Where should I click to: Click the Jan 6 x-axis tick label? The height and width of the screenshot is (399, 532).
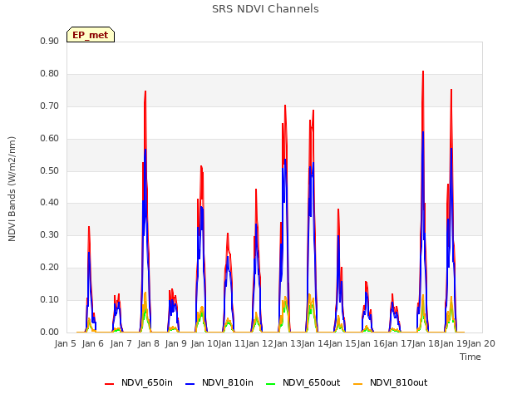92,343
